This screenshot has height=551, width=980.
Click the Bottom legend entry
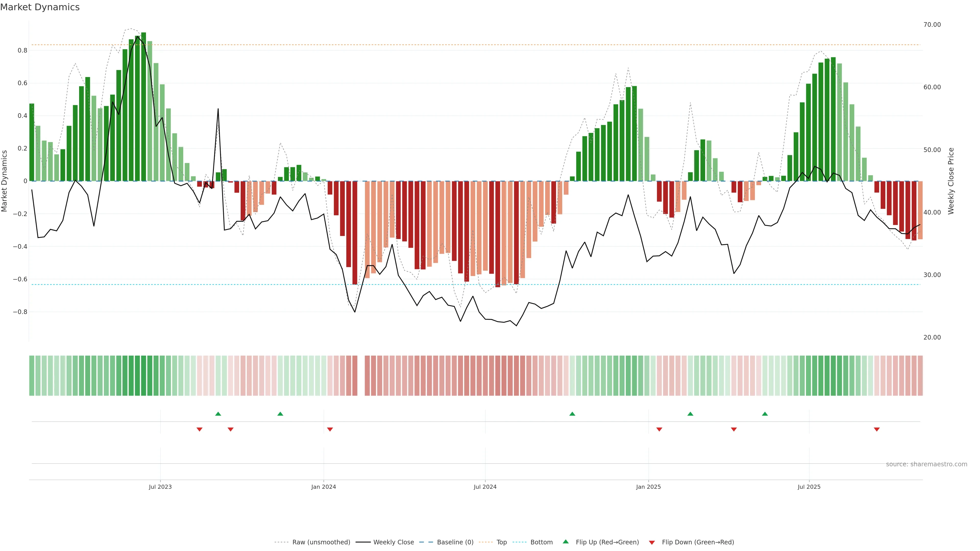pos(541,542)
